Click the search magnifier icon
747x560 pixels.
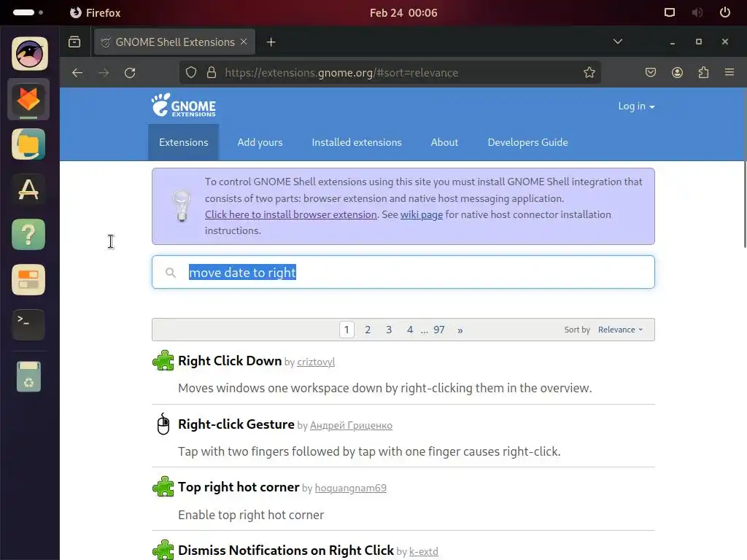click(x=171, y=273)
